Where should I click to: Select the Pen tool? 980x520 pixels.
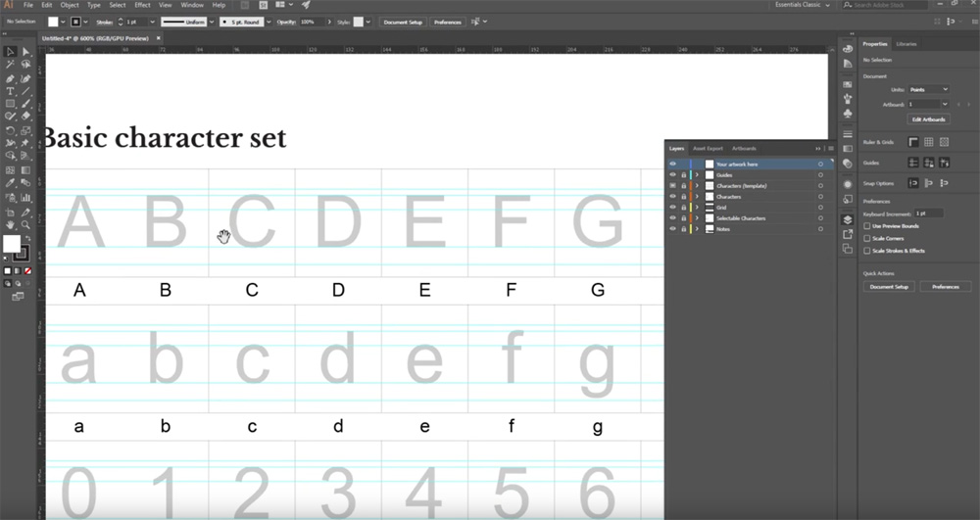(10, 78)
